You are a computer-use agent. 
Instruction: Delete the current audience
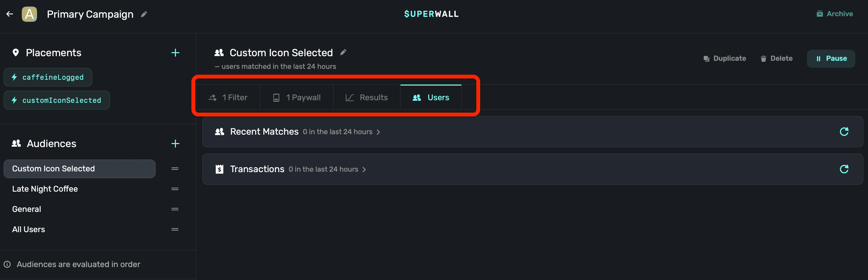pyautogui.click(x=776, y=58)
